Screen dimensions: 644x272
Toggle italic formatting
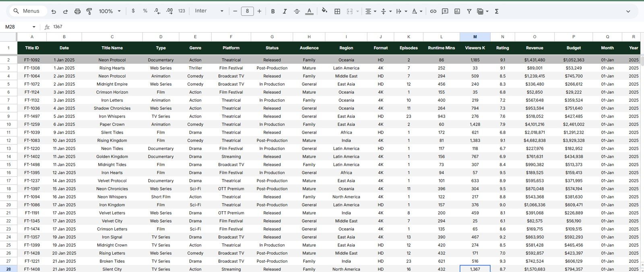pyautogui.click(x=285, y=11)
